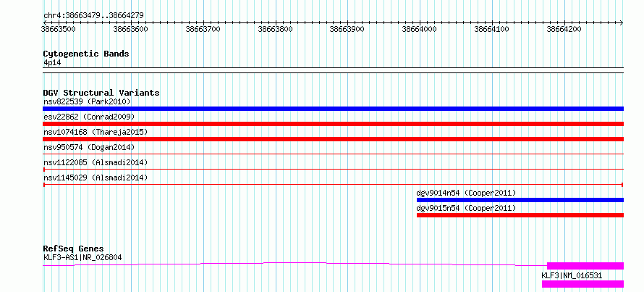Viewport: 644px width, 292px height.
Task: Select variant label dgv9014n54 (Cooper2011)
Action: pyautogui.click(x=466, y=193)
